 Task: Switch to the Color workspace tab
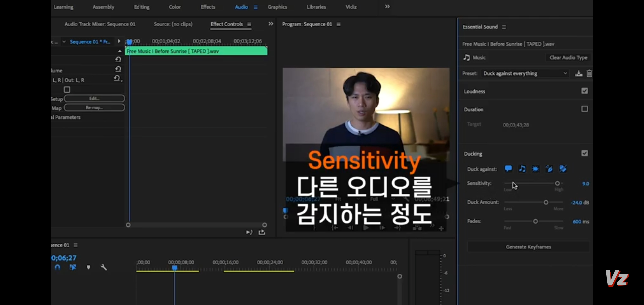[x=175, y=7]
